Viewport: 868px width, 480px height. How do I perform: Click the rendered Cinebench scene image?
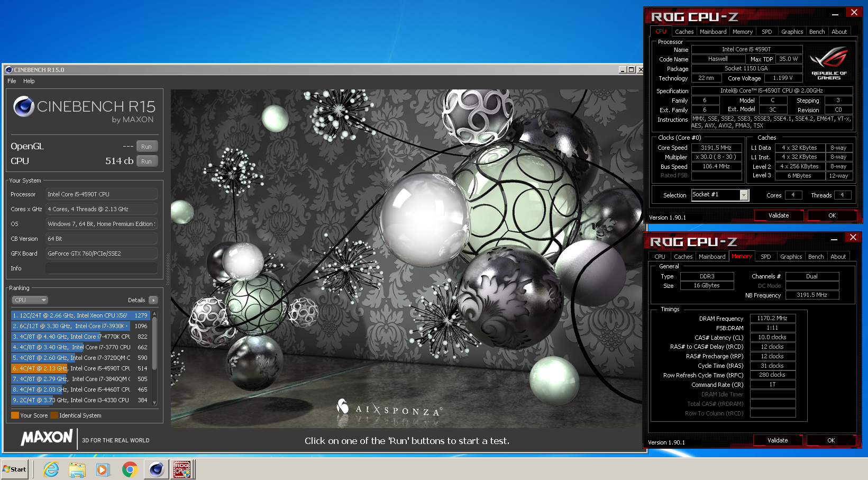406,258
